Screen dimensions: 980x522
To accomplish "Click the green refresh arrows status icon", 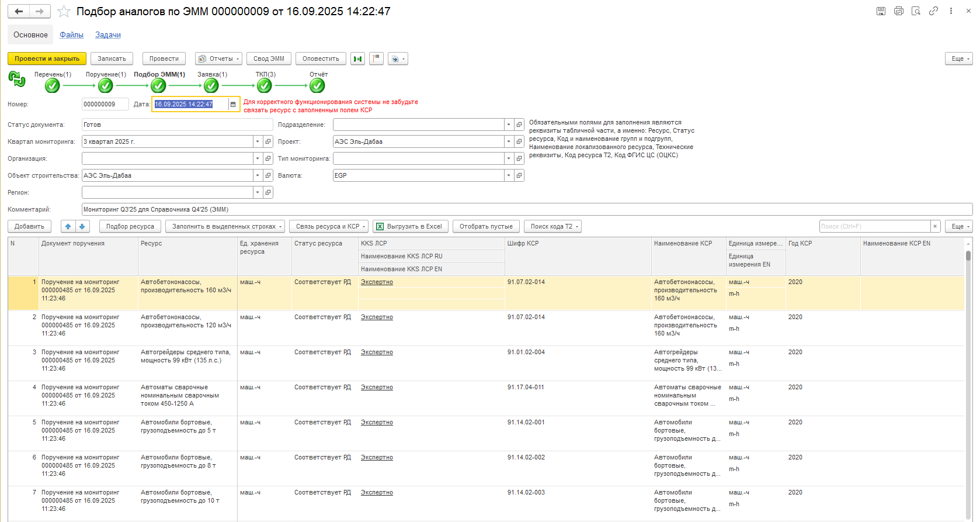I will (x=17, y=79).
